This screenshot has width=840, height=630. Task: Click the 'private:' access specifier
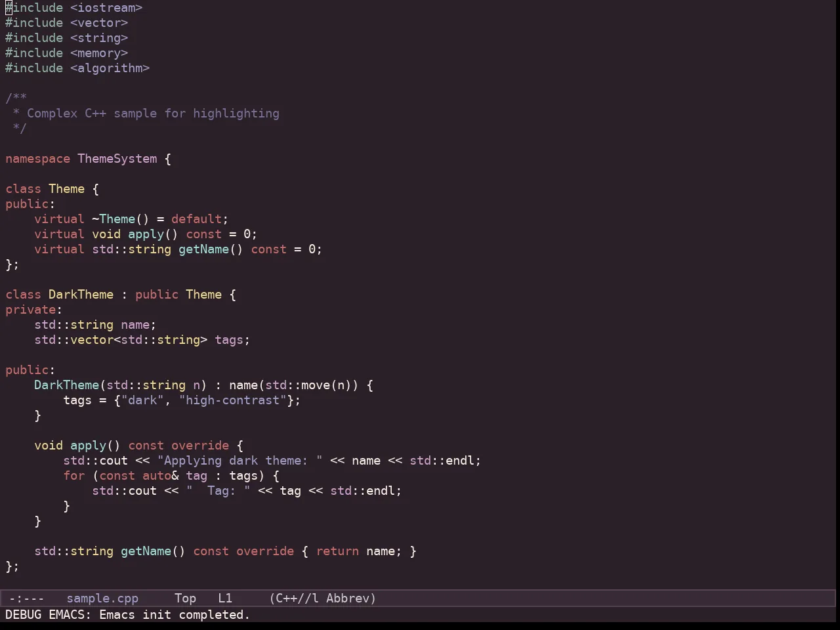33,310
